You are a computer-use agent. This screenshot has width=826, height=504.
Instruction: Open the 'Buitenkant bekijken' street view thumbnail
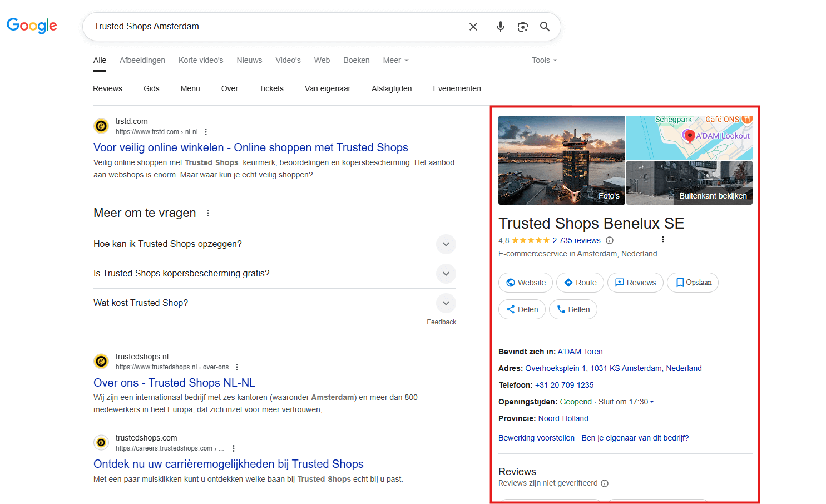tap(689, 183)
